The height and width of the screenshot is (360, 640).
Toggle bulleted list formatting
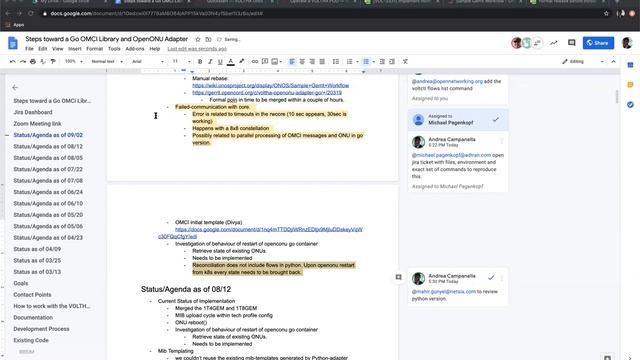(x=366, y=62)
